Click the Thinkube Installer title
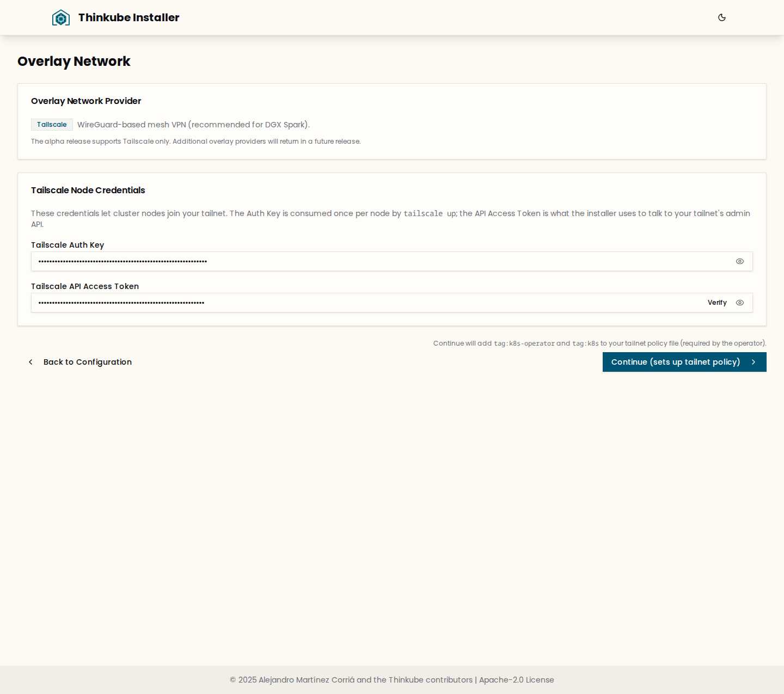 coord(128,17)
